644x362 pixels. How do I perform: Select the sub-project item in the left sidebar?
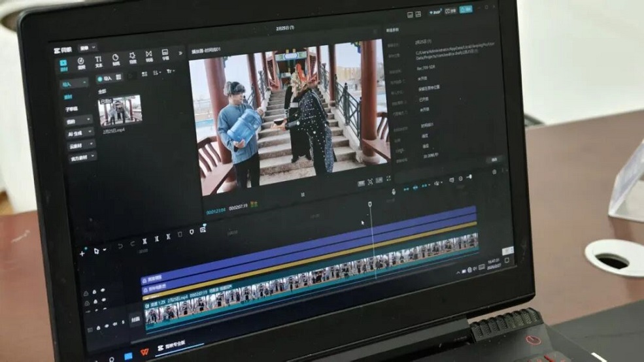click(x=71, y=108)
